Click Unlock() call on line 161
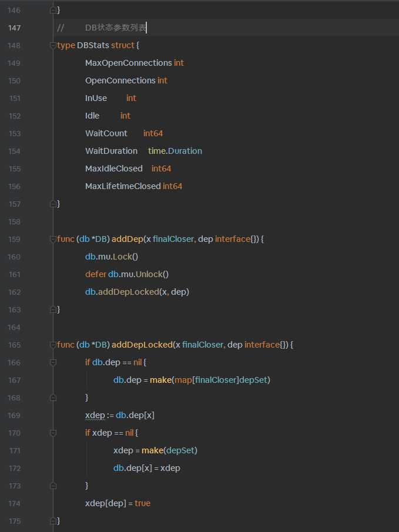399x532 pixels. (152, 274)
